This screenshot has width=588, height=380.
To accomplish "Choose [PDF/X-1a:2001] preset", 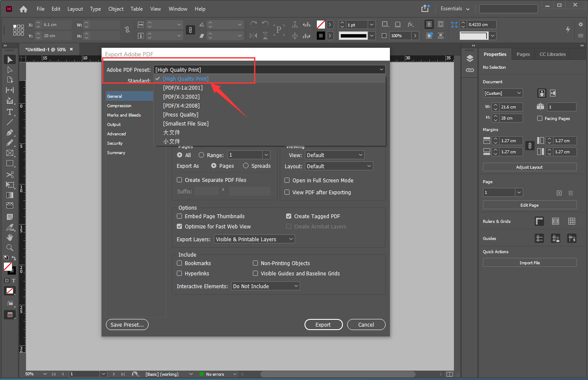I will (183, 88).
